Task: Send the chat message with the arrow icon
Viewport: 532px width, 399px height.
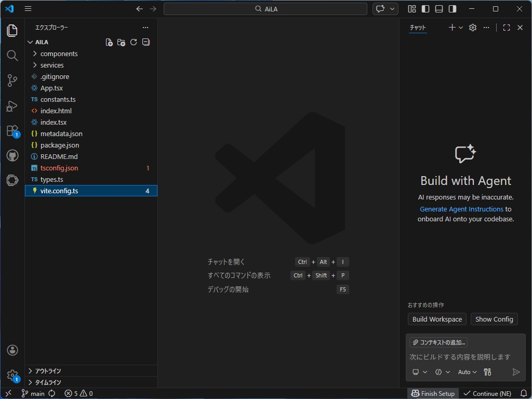Action: (x=516, y=371)
